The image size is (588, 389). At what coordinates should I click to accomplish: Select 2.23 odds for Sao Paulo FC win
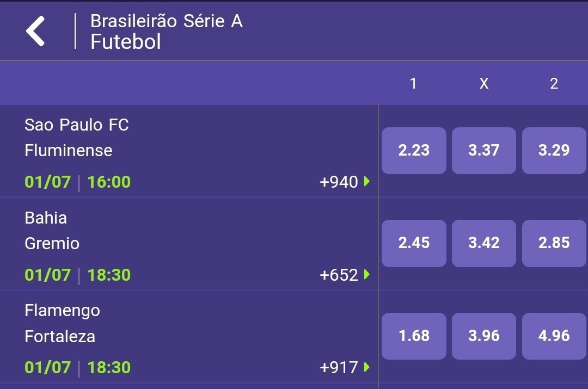(414, 151)
